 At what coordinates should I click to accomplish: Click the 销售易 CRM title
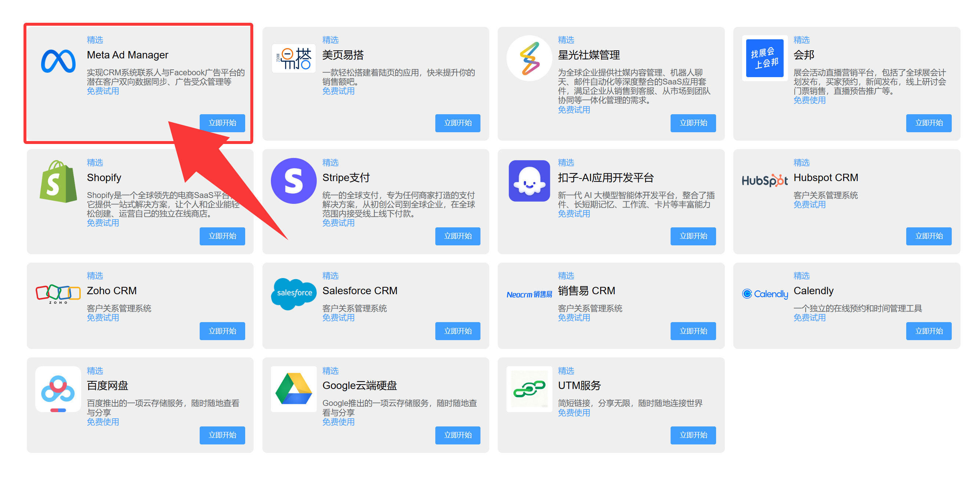coord(586,291)
